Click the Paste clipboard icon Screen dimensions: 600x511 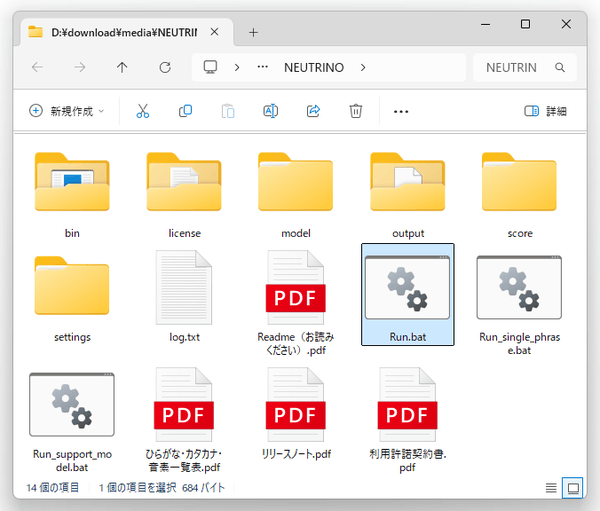(228, 111)
